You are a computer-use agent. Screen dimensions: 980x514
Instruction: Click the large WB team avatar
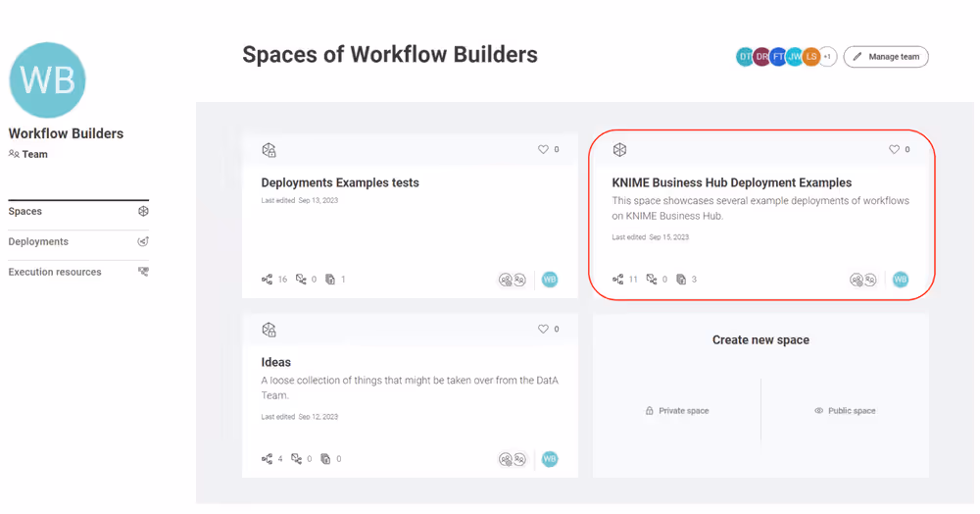[x=47, y=80]
